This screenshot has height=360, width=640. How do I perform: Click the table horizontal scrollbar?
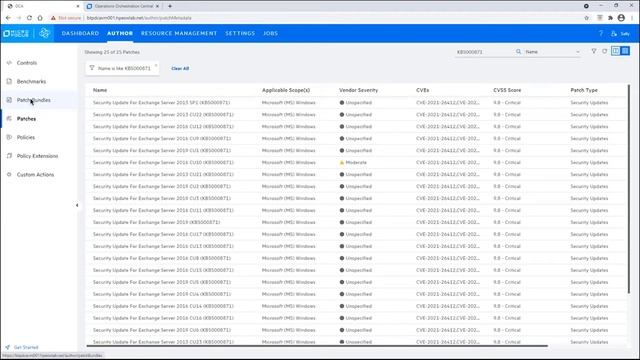pos(317,346)
